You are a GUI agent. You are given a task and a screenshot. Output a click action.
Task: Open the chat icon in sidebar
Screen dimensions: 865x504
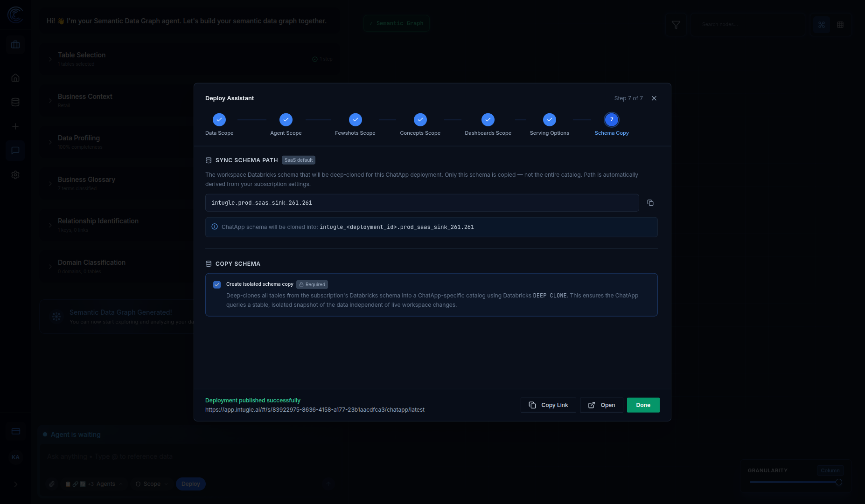[15, 151]
